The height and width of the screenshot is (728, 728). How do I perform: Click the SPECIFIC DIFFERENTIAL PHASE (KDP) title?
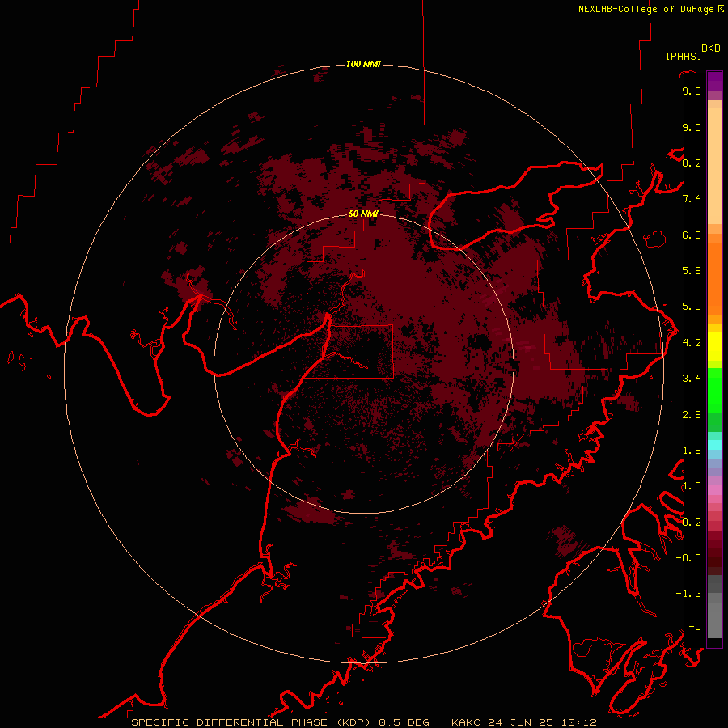251,722
